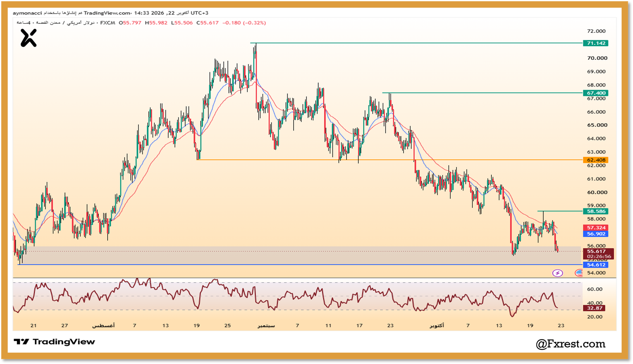Click the red 57.324 moving average label
Viewport: 633px width, 364px height.
click(x=596, y=228)
